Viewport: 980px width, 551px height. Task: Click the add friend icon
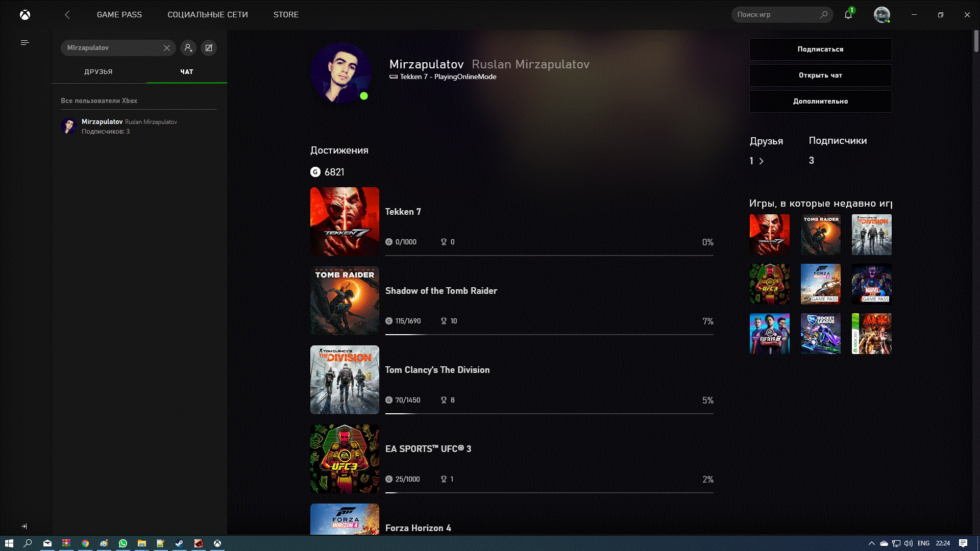pyautogui.click(x=188, y=48)
